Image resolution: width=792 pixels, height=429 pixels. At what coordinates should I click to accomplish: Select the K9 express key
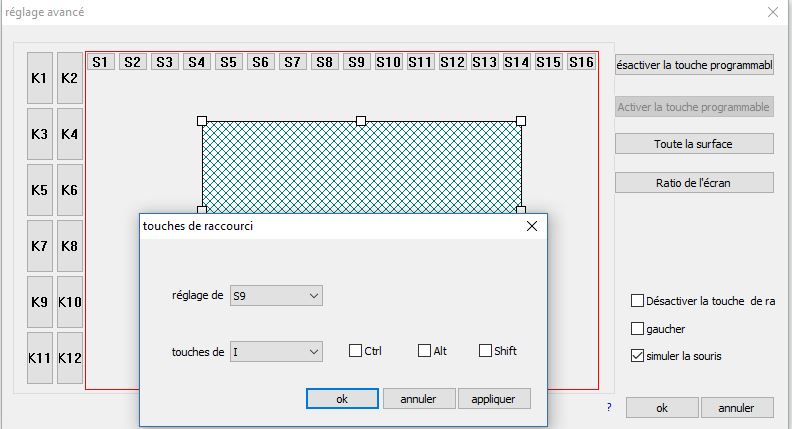40,302
